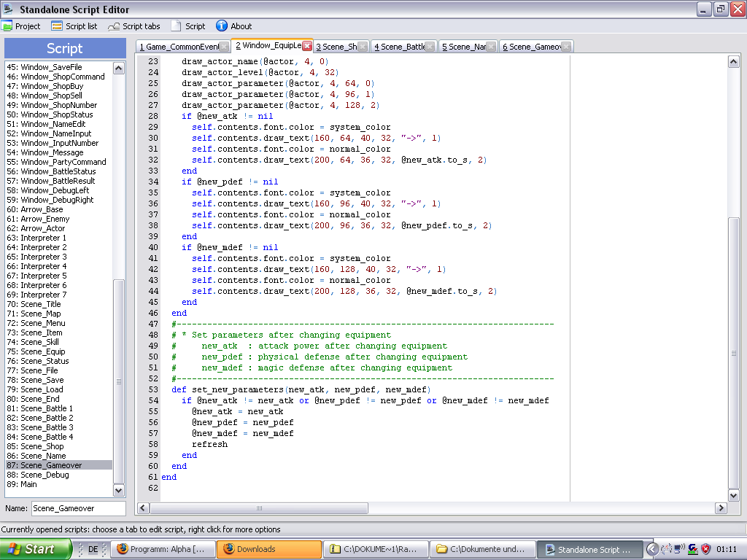747x560 pixels.
Task: Expand hidden system tray icons
Action: coord(653,549)
